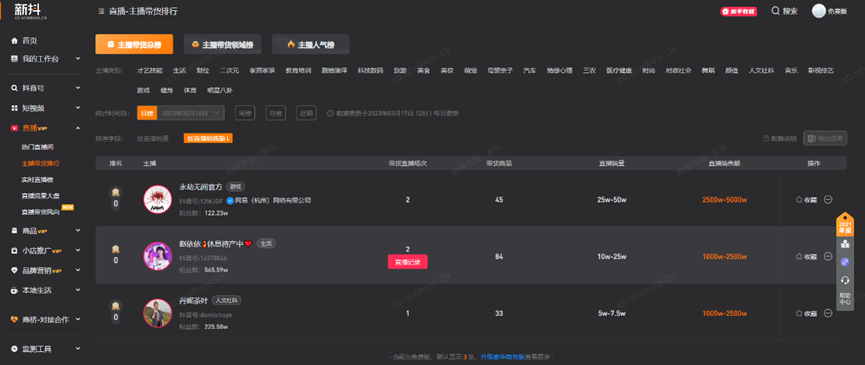Collapse the 直播 sidebar section chevron
865x365 pixels.
pos(78,128)
